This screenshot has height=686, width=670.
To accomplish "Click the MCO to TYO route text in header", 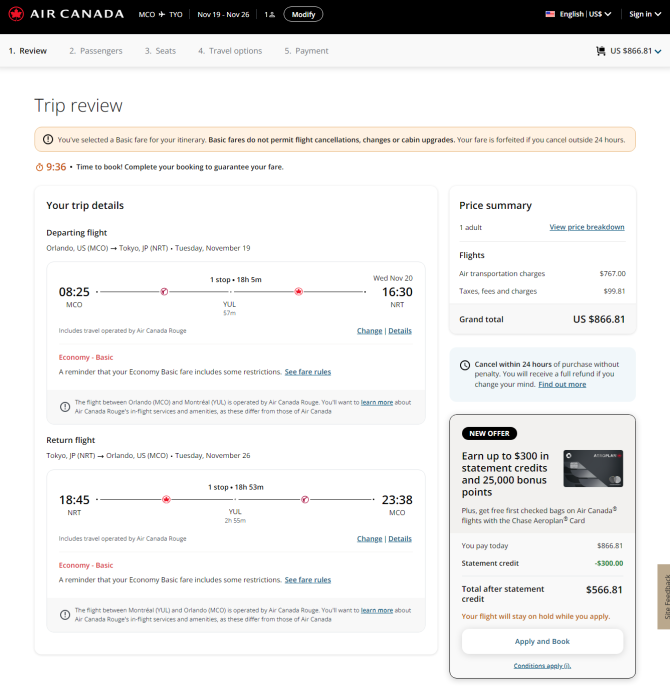I will [x=160, y=14].
